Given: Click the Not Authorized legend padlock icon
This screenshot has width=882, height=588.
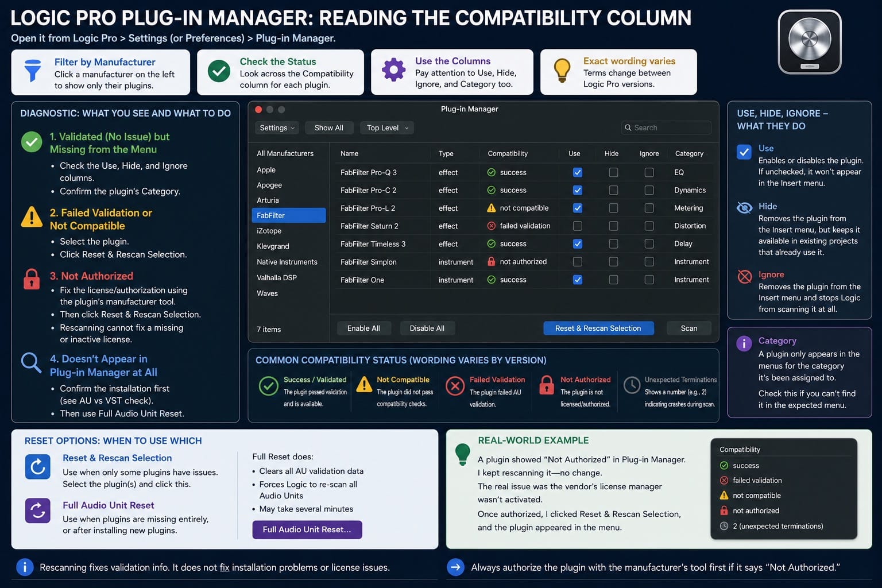Looking at the screenshot, I should pyautogui.click(x=547, y=385).
